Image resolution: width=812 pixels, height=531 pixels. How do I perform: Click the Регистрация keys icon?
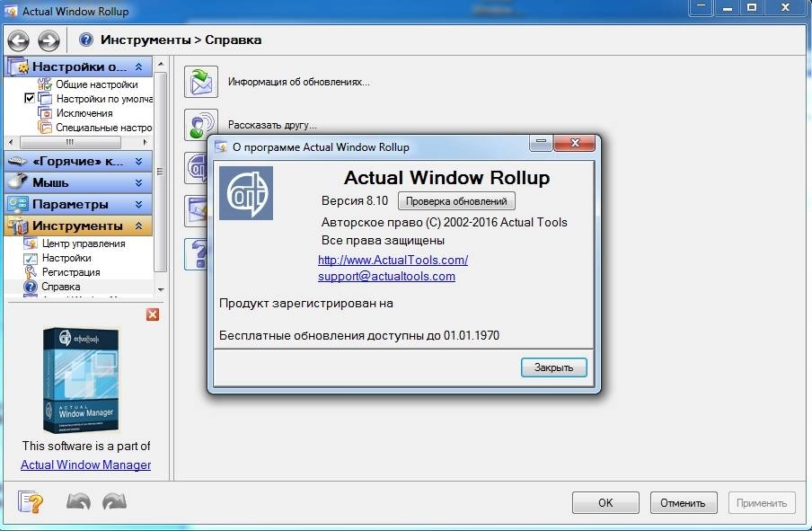(x=31, y=271)
